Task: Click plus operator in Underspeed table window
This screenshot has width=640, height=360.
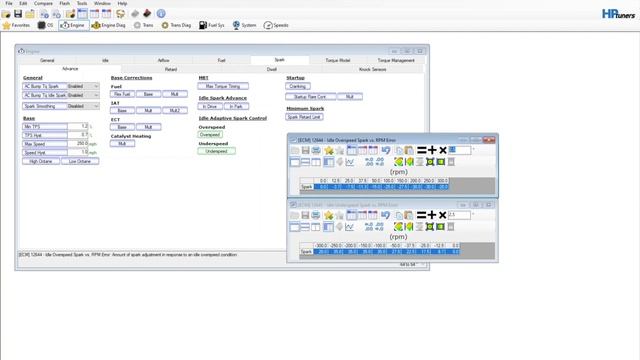Action: coord(432,215)
